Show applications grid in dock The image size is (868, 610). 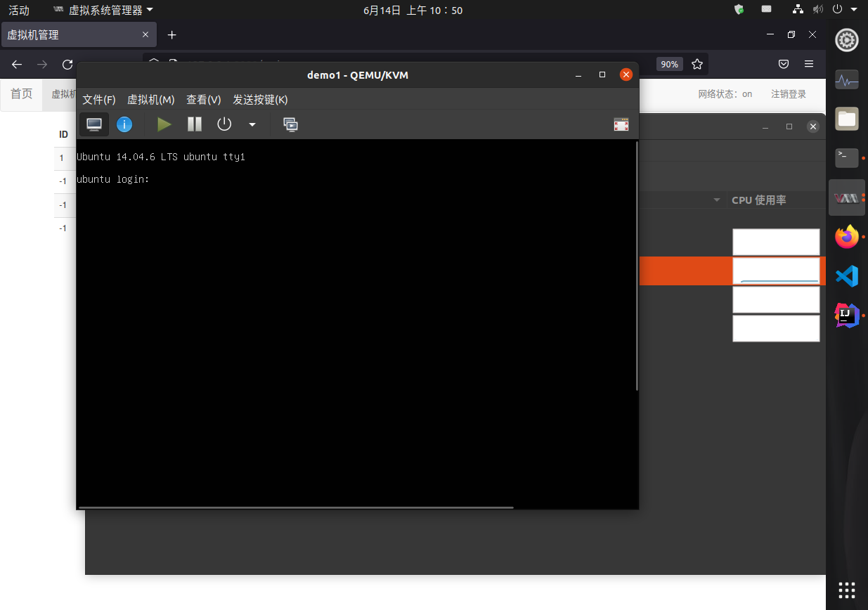[x=846, y=589]
